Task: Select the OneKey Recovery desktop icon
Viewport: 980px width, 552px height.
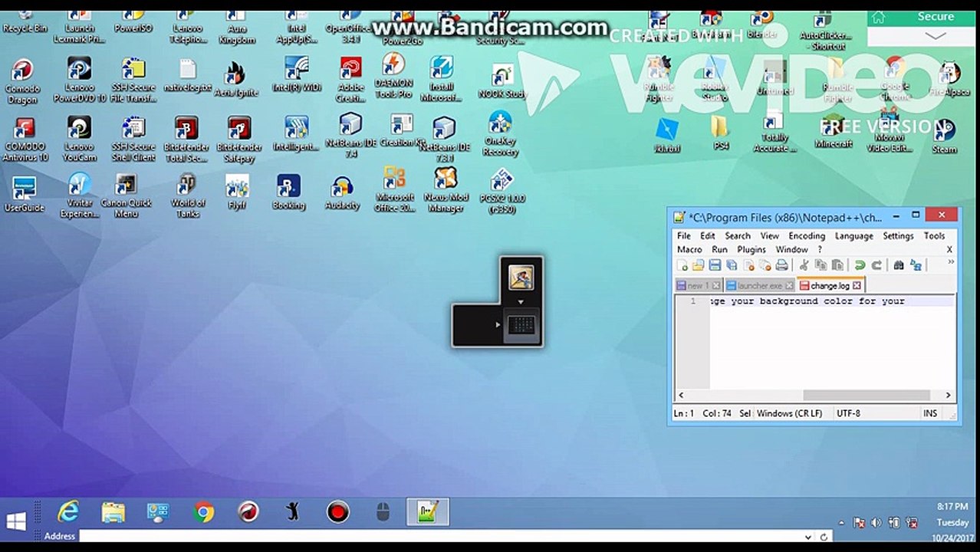Action: click(500, 134)
